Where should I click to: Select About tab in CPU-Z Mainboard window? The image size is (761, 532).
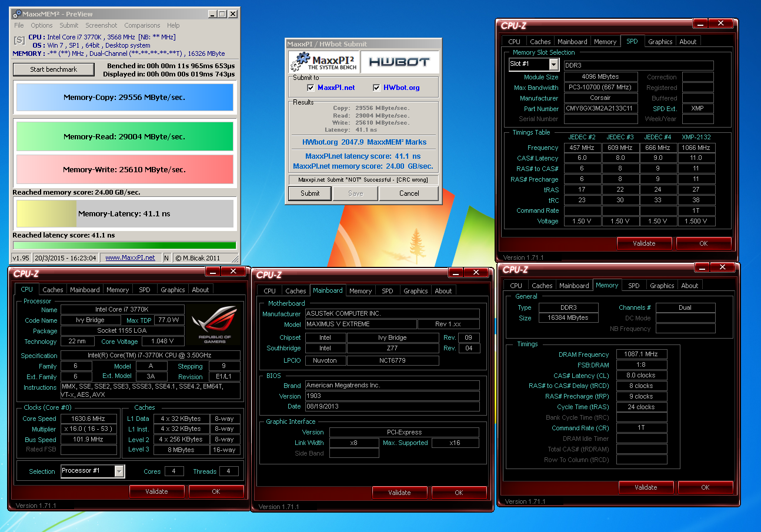(443, 291)
